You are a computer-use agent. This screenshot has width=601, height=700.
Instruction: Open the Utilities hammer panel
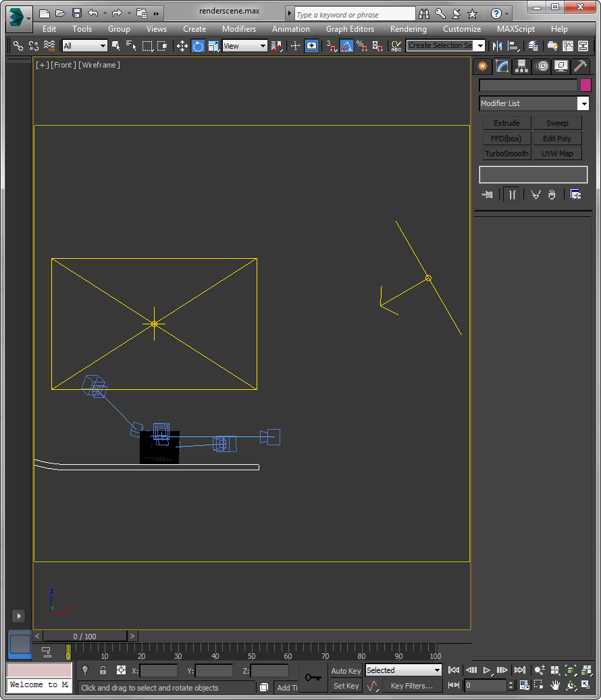coord(580,66)
